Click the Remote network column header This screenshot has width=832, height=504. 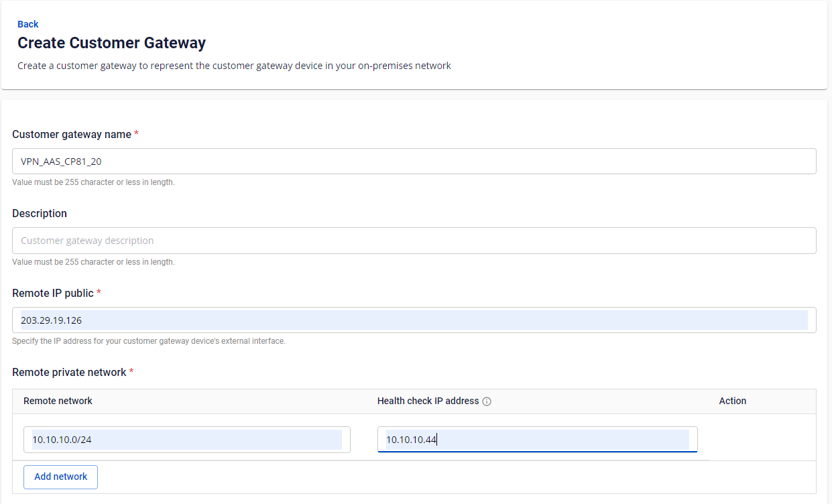58,401
